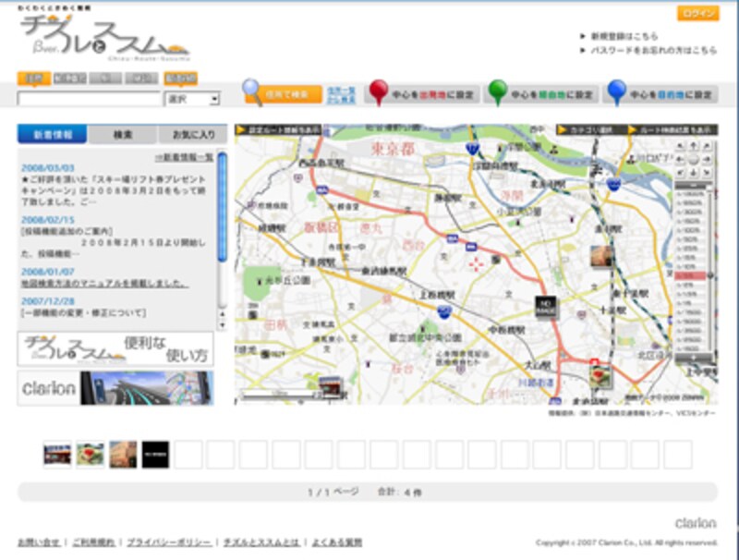Switch to the 検索 tab

pos(122,135)
